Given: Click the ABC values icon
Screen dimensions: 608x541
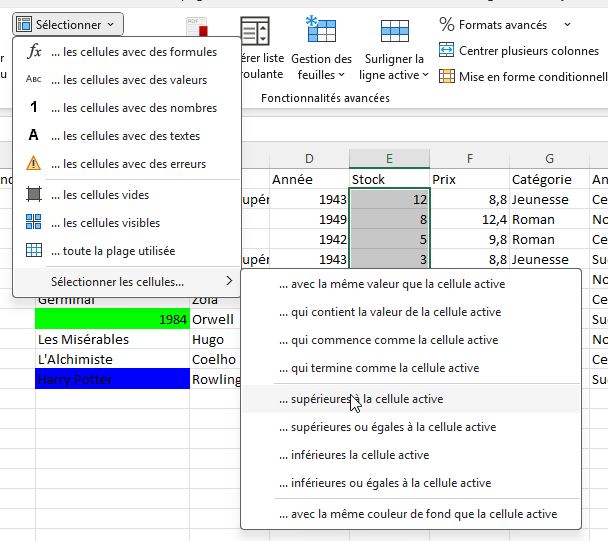Looking at the screenshot, I should point(34,79).
